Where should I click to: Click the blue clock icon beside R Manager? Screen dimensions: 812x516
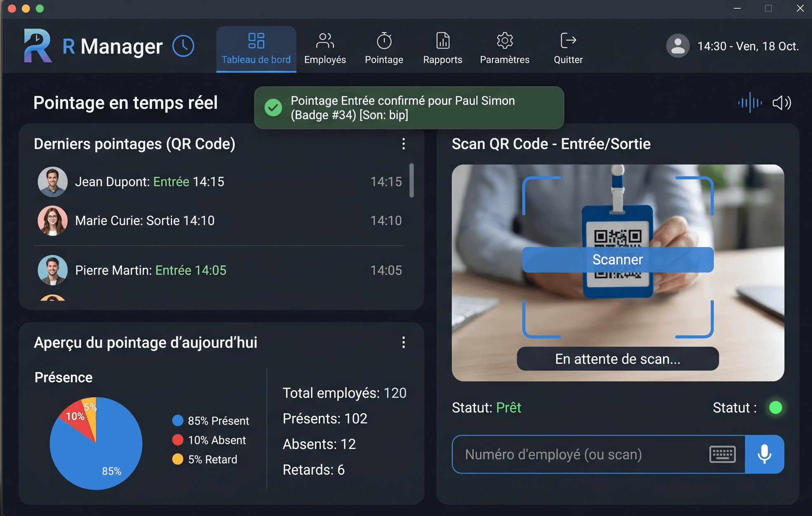coord(183,46)
